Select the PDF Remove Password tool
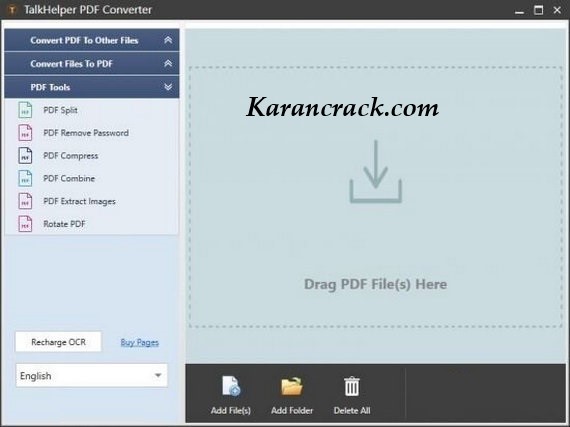 tap(86, 133)
